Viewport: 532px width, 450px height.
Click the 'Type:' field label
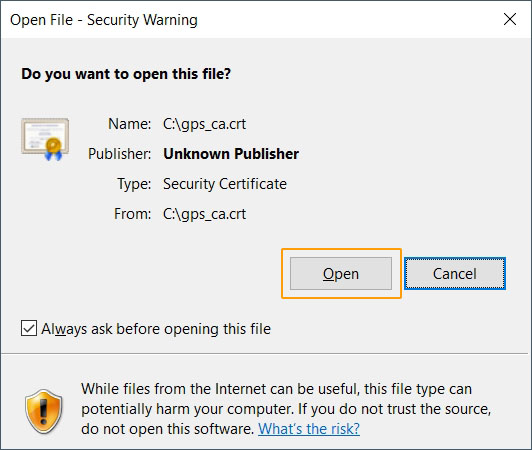tap(134, 184)
